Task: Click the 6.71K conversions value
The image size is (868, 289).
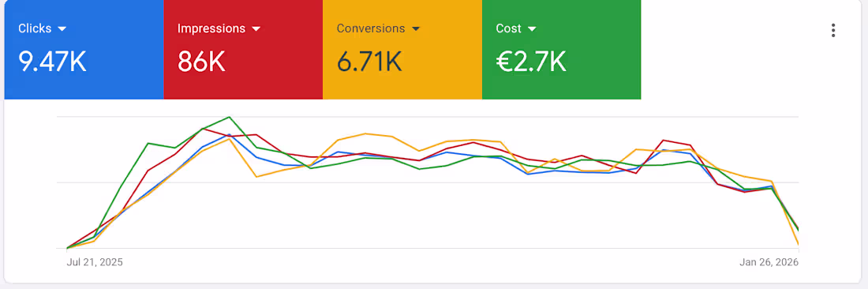Action: [369, 62]
